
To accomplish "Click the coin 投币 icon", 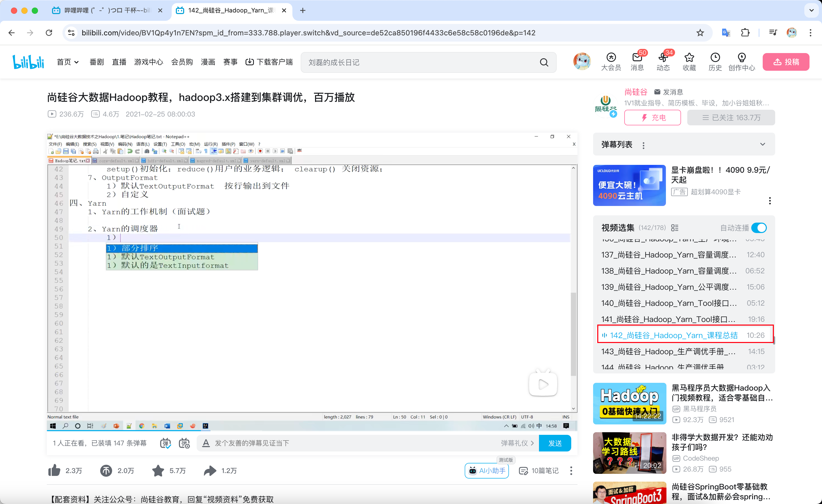I will (106, 470).
